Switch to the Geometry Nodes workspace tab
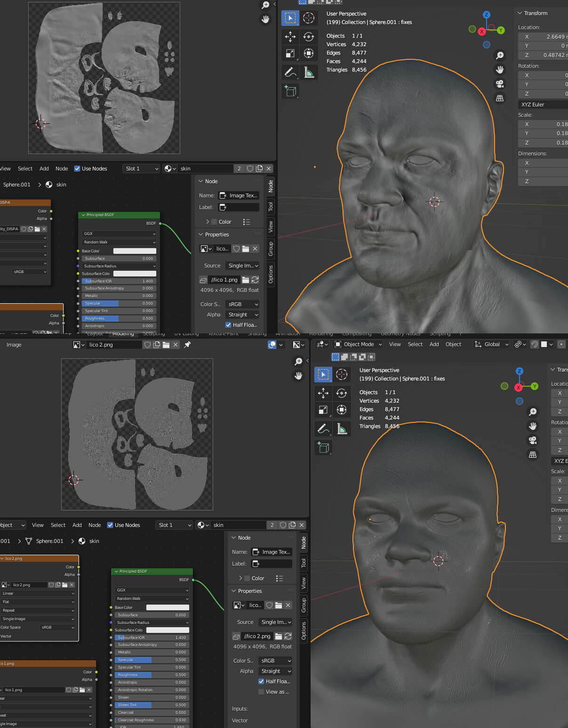This screenshot has width=568, height=728. tap(400, 333)
